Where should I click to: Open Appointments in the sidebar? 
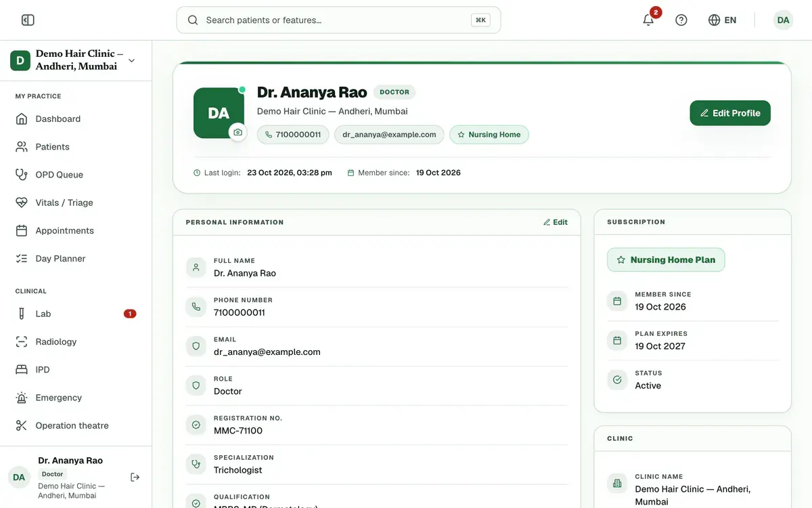(x=76, y=231)
